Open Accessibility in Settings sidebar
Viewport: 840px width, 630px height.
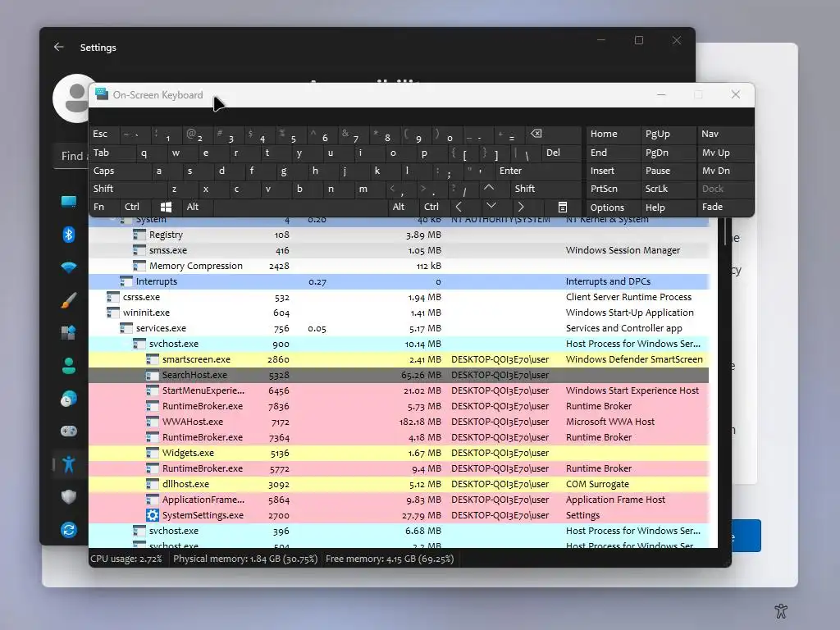(69, 464)
